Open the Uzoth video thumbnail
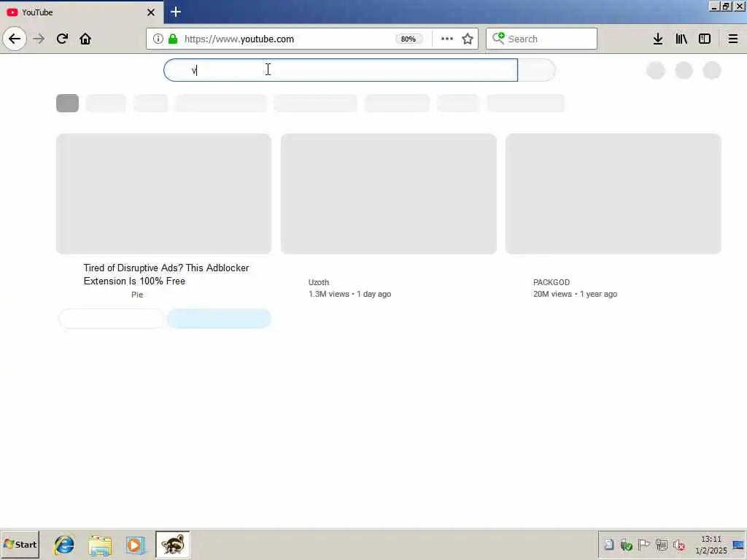Image resolution: width=747 pixels, height=560 pixels. click(389, 194)
